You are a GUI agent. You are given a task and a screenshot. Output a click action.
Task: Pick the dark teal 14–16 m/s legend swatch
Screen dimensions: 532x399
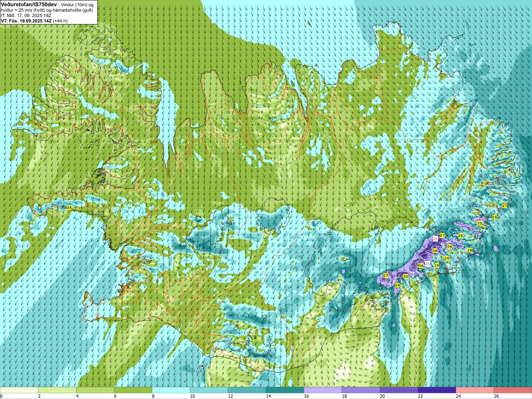coord(285,390)
